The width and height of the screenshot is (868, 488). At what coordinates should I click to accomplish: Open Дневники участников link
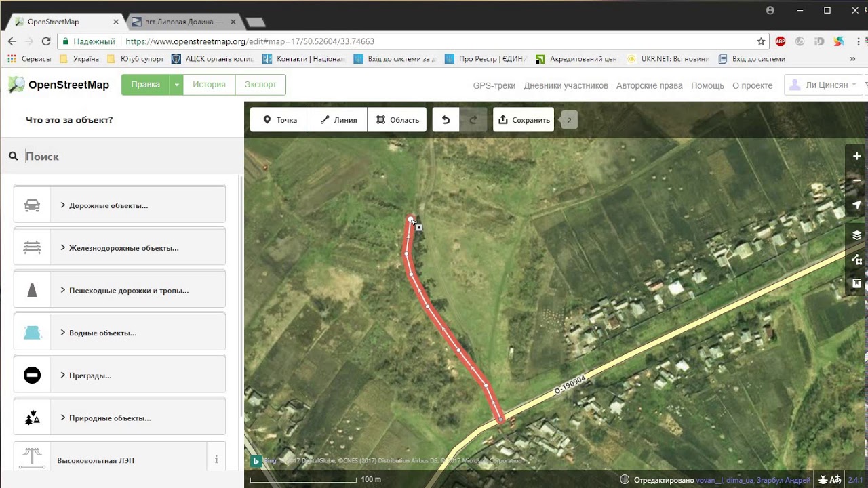point(566,85)
